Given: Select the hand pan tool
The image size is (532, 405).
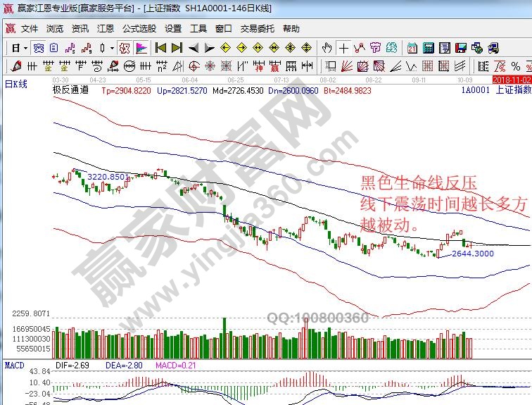Looking at the screenshot, I should point(327,48).
